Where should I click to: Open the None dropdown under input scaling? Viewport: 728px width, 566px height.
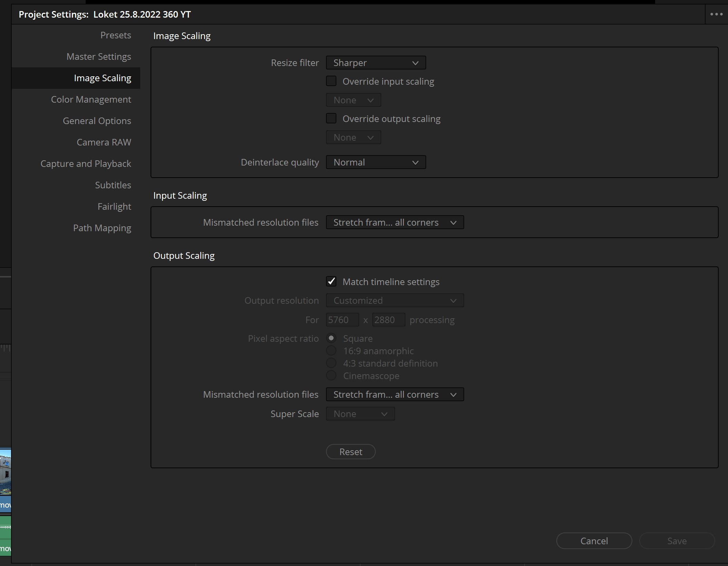pos(353,100)
